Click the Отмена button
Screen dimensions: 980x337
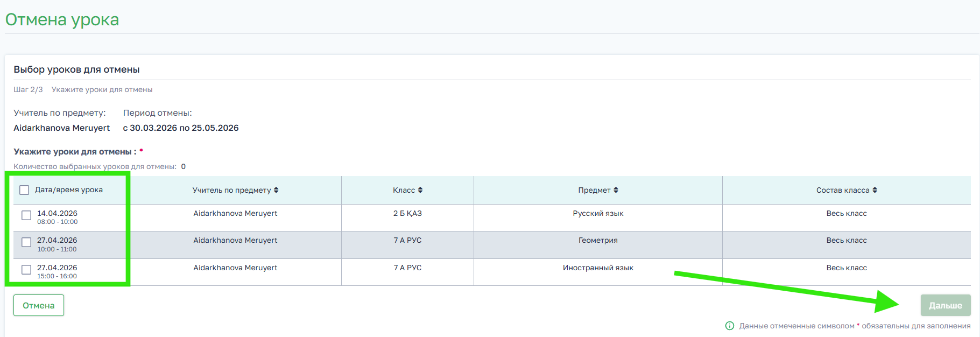[x=39, y=305]
